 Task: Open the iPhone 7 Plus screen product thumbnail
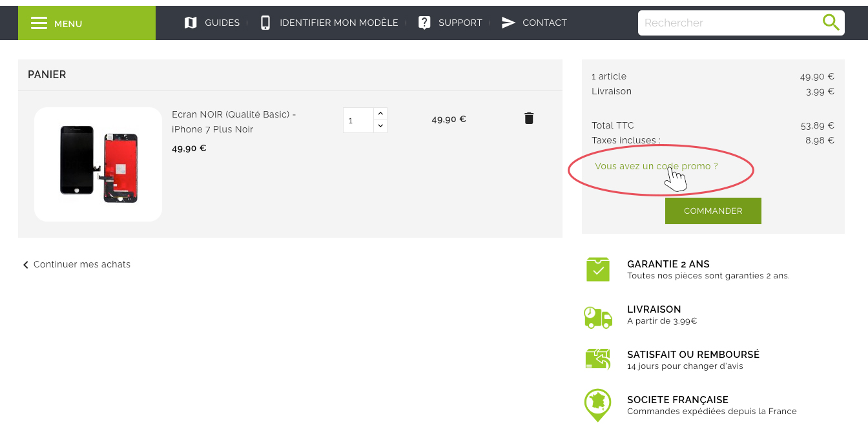point(98,164)
